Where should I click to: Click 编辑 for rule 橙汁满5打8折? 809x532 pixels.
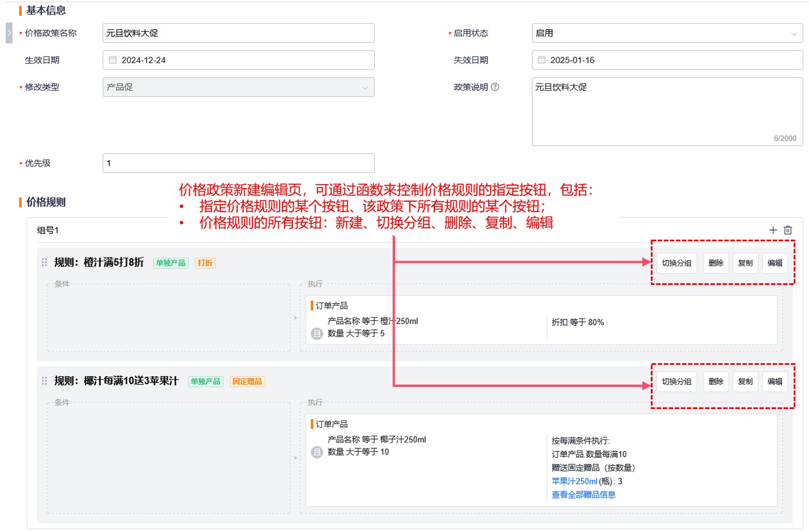tap(775, 263)
